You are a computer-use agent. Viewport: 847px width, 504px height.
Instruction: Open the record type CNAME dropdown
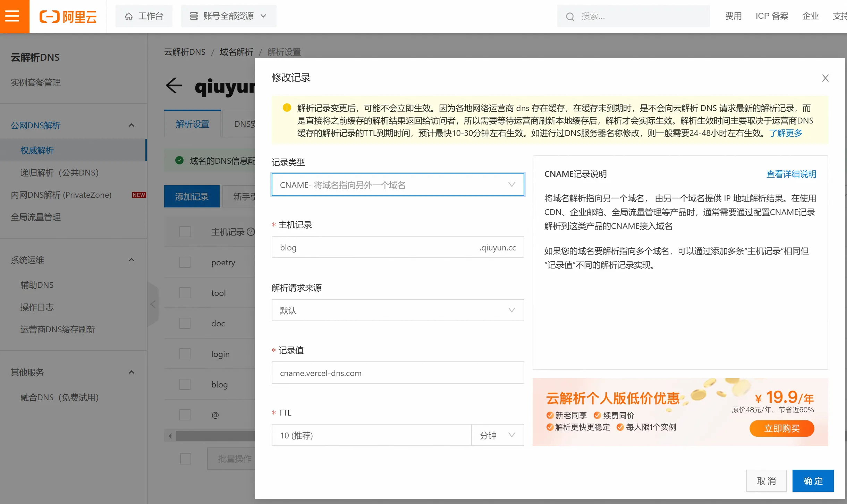[x=398, y=185]
